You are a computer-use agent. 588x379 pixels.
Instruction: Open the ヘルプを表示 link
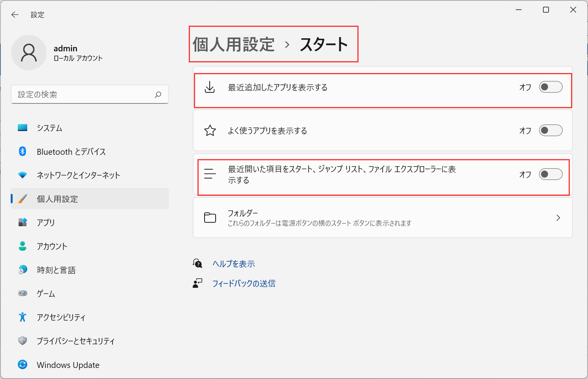(x=233, y=263)
